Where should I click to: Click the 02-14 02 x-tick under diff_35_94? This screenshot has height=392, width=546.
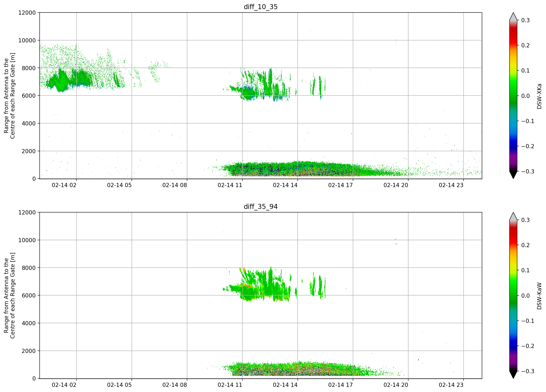coord(64,385)
